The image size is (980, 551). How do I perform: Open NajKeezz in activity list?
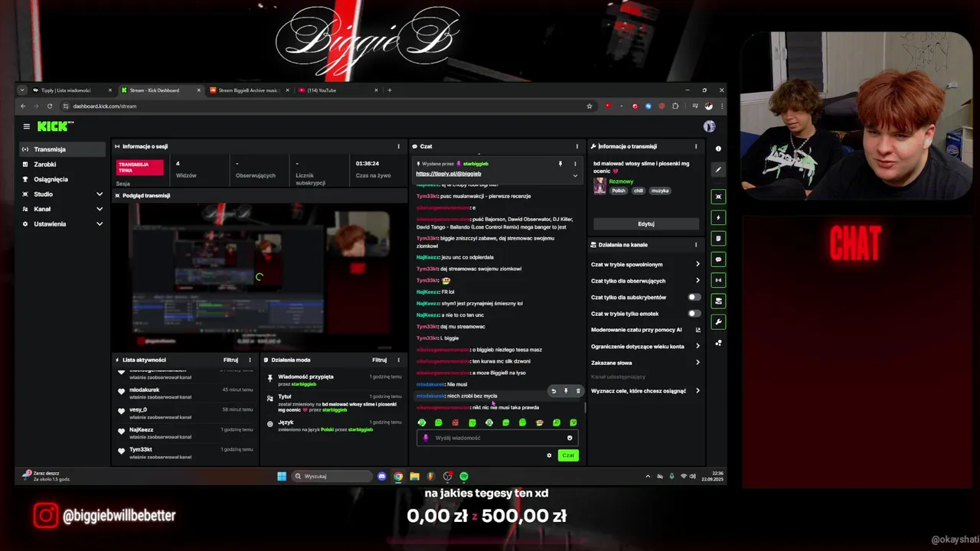point(141,429)
